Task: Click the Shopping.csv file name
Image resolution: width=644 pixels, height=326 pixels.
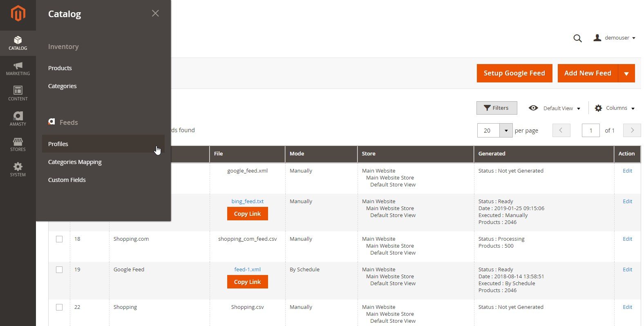Action: coord(248,307)
